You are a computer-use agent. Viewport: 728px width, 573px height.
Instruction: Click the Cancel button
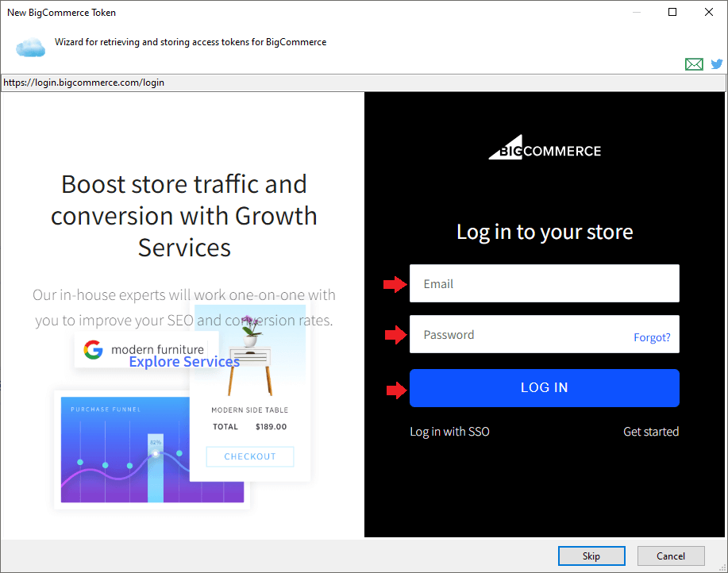point(671,556)
